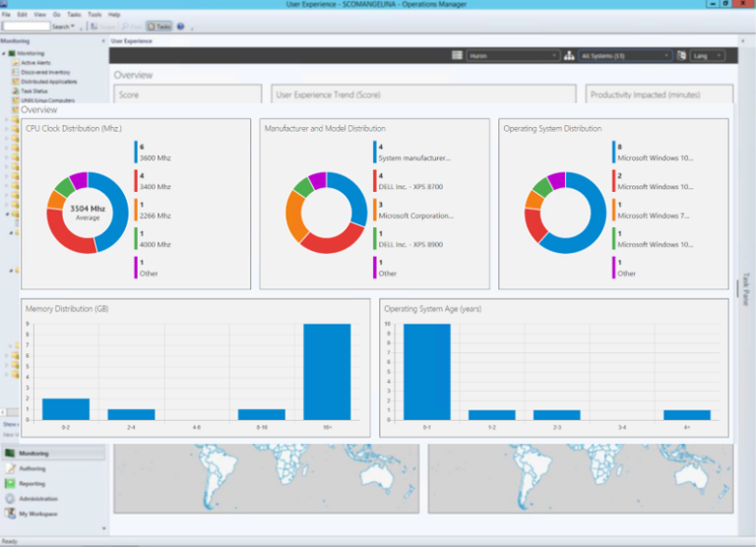This screenshot has height=547, width=756.
Task: Click the 2266 Mhz legend entry
Action: pos(155,211)
